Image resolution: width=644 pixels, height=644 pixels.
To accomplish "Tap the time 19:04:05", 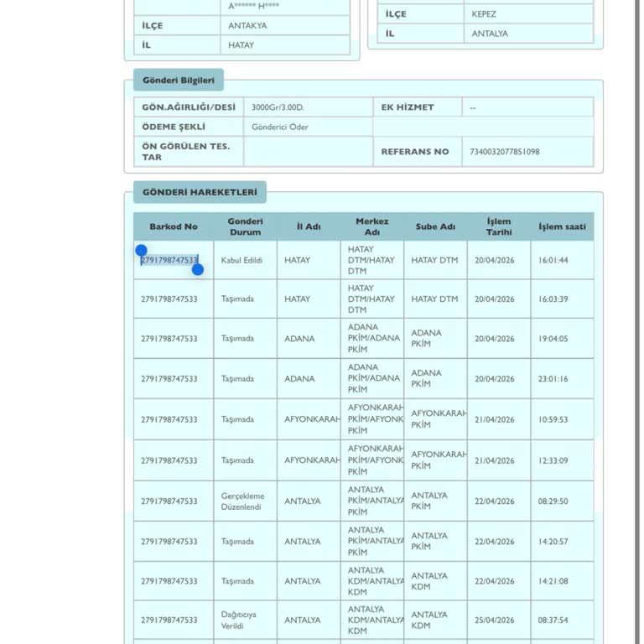I will [x=553, y=339].
